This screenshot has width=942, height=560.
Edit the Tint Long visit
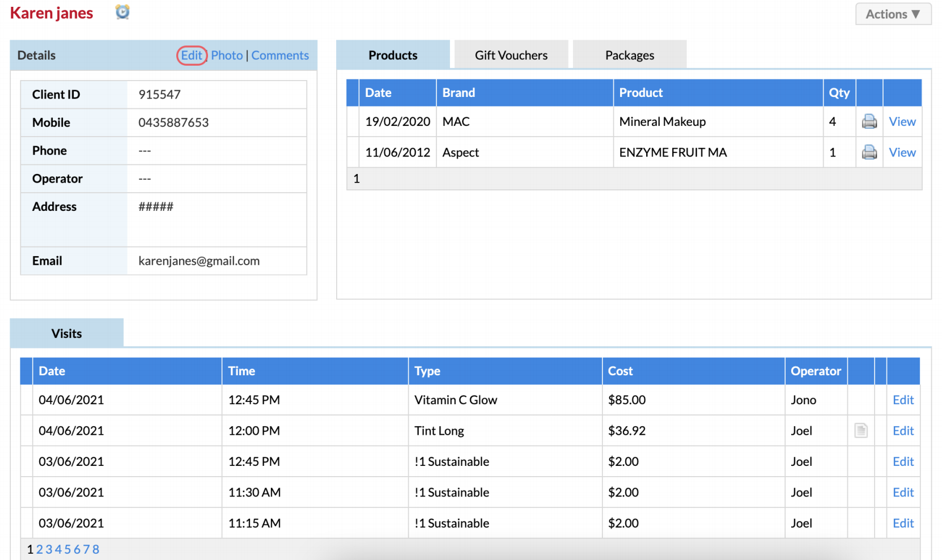[903, 430]
